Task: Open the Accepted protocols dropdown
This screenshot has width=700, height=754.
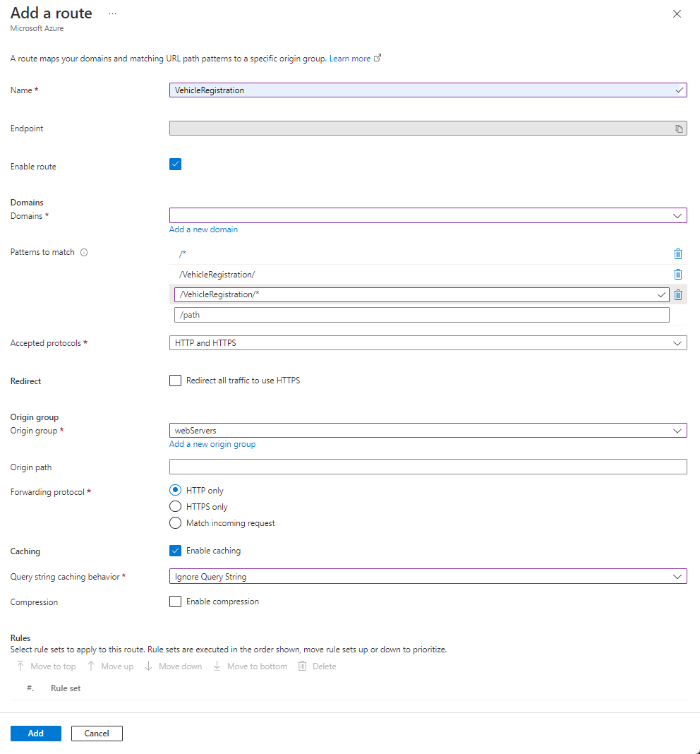Action: point(428,343)
